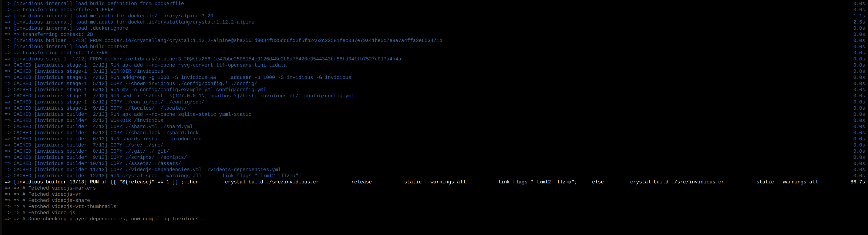Click the 86.7s elapsed time value
Image resolution: width=868 pixels, height=235 pixels.
(858, 182)
